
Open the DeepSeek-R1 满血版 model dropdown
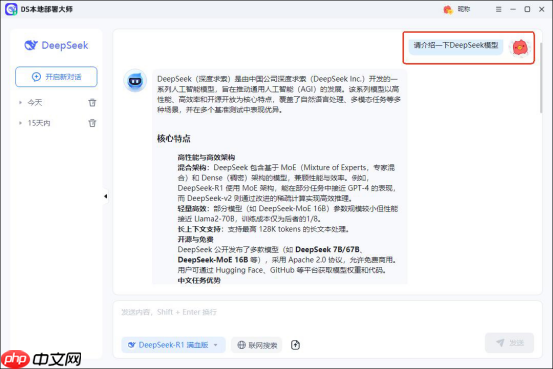[x=173, y=345]
